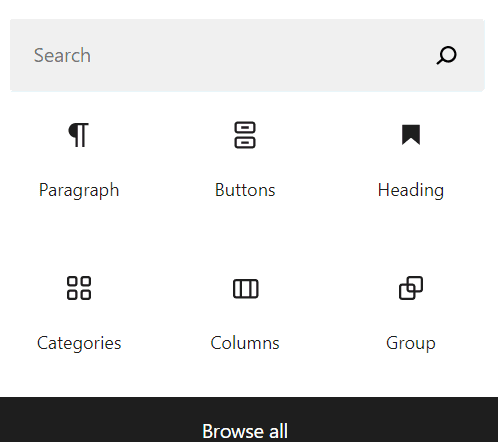This screenshot has height=442, width=498.
Task: Pick the four-squares Categories block icon
Action: click(79, 288)
